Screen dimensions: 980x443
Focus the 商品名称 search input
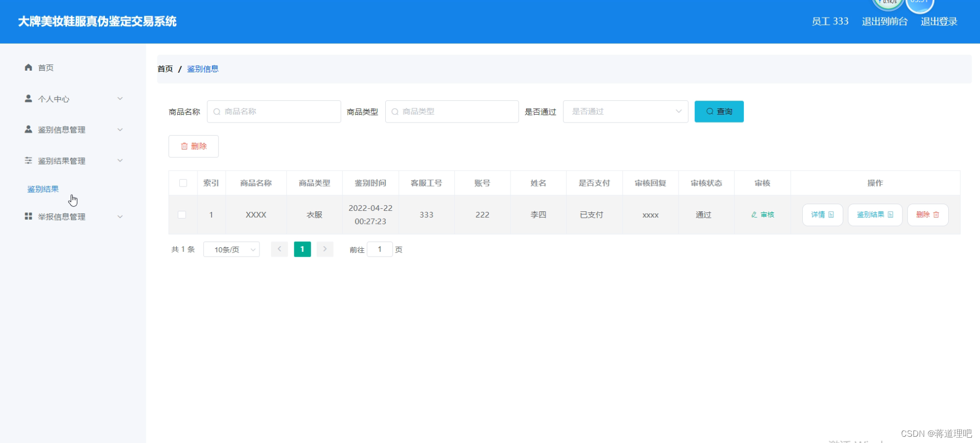(274, 112)
